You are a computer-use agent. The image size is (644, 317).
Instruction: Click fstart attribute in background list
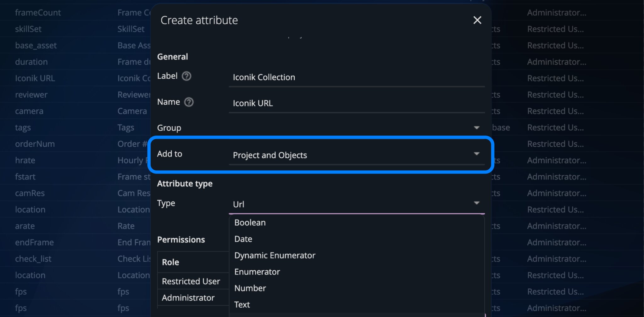point(25,177)
